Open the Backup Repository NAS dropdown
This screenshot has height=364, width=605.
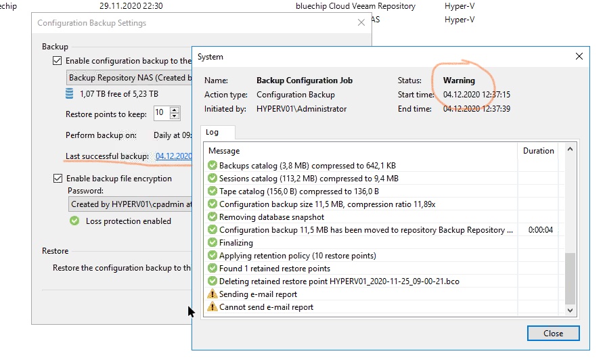(x=129, y=78)
